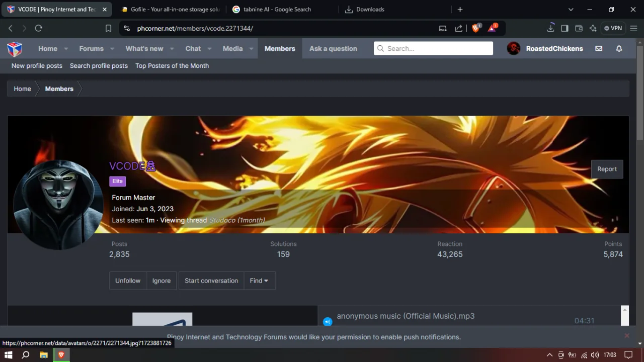This screenshot has height=362, width=644.
Task: Open a new browser tab with plus
Action: pos(460,9)
